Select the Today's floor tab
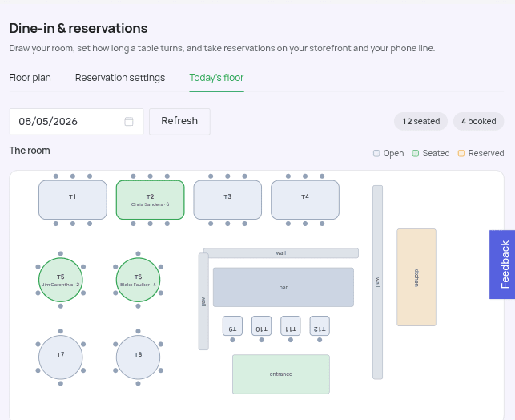This screenshot has height=420, width=515. (216, 78)
